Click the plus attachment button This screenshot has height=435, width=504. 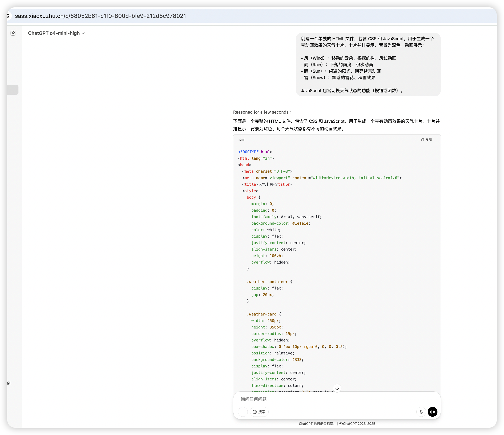point(243,412)
